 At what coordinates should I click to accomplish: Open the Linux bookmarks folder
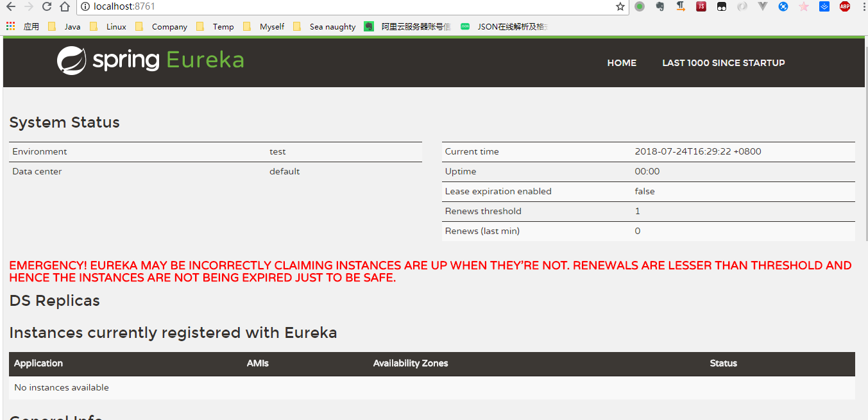point(108,26)
